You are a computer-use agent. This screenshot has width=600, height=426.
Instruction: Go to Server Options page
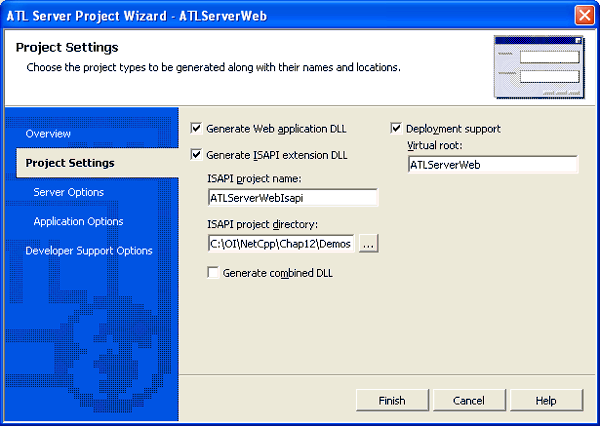68,192
